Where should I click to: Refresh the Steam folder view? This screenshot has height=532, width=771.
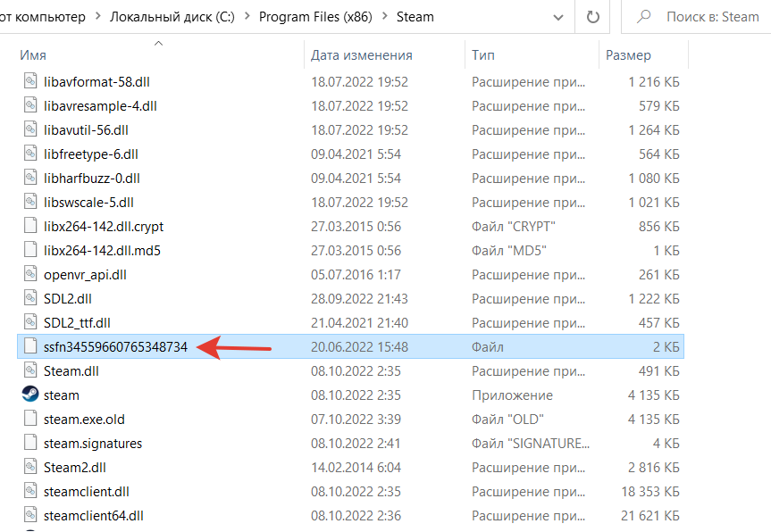[x=593, y=17]
